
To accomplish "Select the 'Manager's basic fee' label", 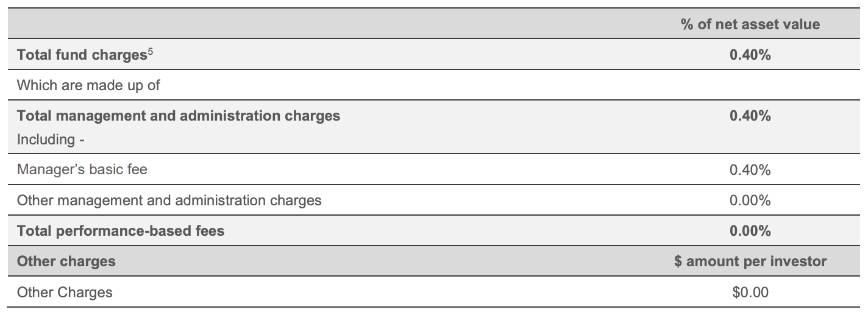I will click(x=82, y=169).
